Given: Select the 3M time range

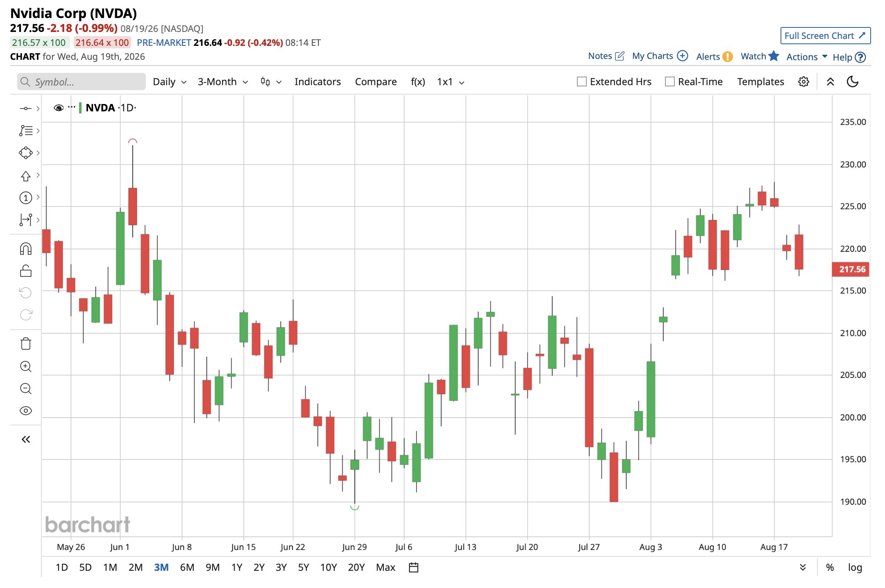Looking at the screenshot, I should point(161,567).
